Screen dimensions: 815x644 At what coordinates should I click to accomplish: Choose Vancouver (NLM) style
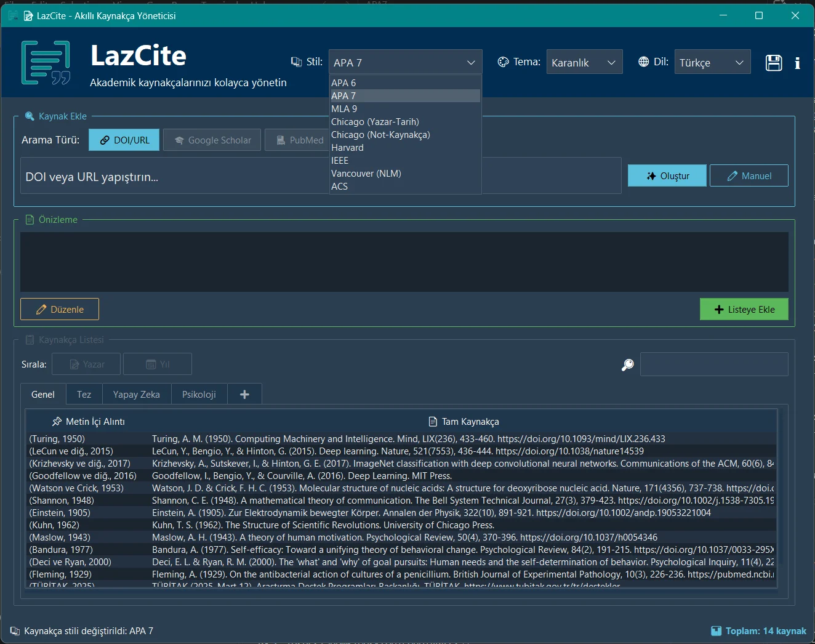pyautogui.click(x=405, y=173)
